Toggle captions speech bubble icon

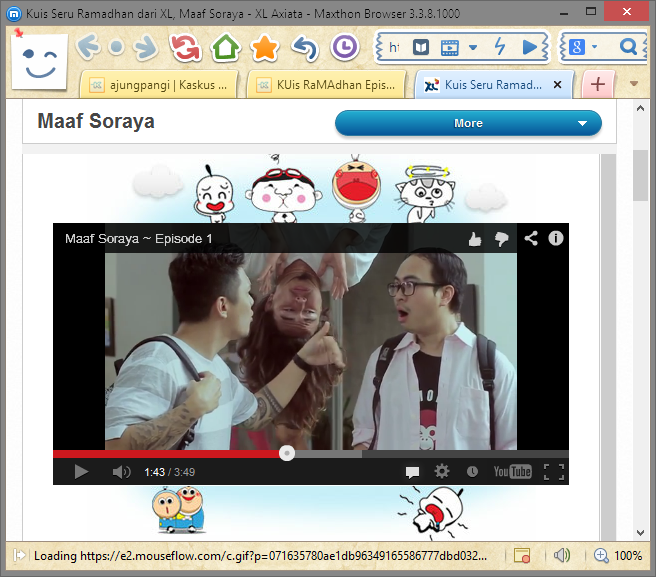pyautogui.click(x=412, y=472)
